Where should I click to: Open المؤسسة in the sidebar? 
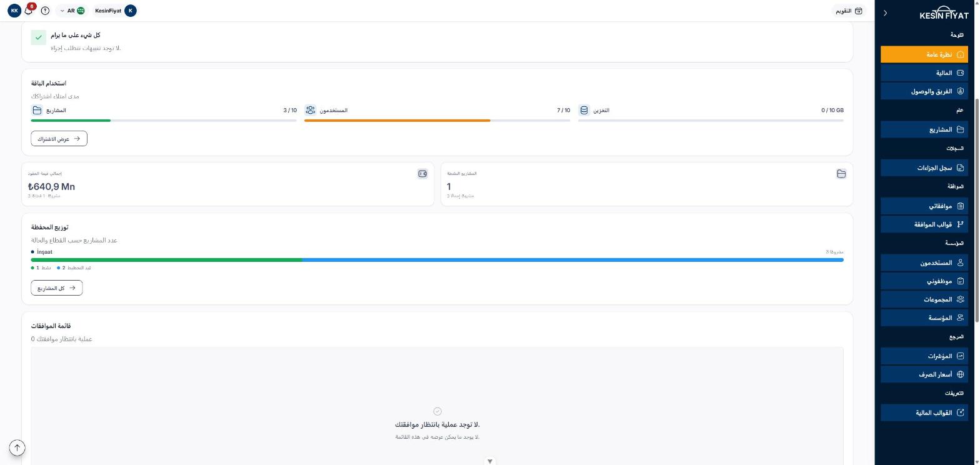924,317
